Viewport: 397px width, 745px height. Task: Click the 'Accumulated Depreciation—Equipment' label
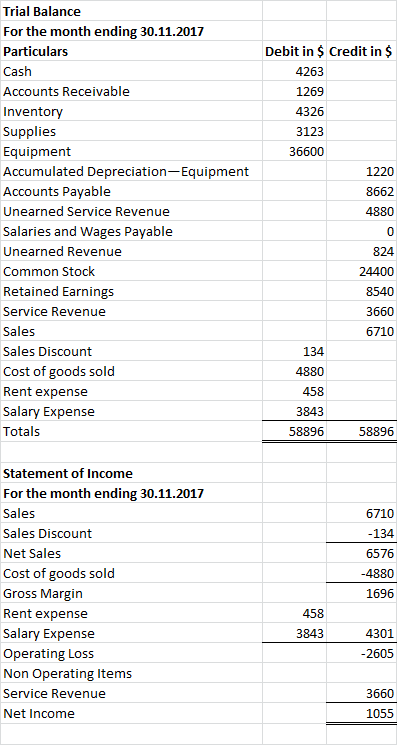tap(126, 172)
